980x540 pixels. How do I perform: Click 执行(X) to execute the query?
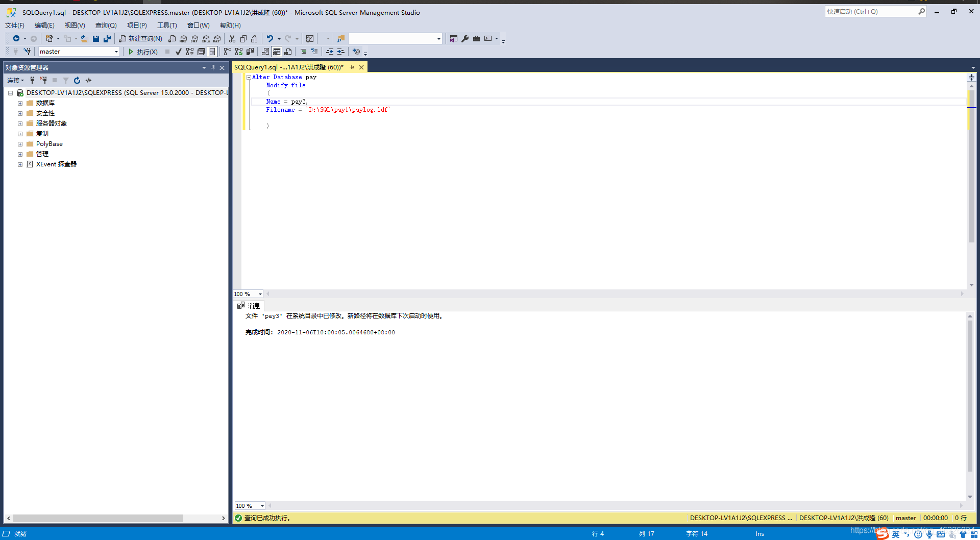click(x=143, y=52)
